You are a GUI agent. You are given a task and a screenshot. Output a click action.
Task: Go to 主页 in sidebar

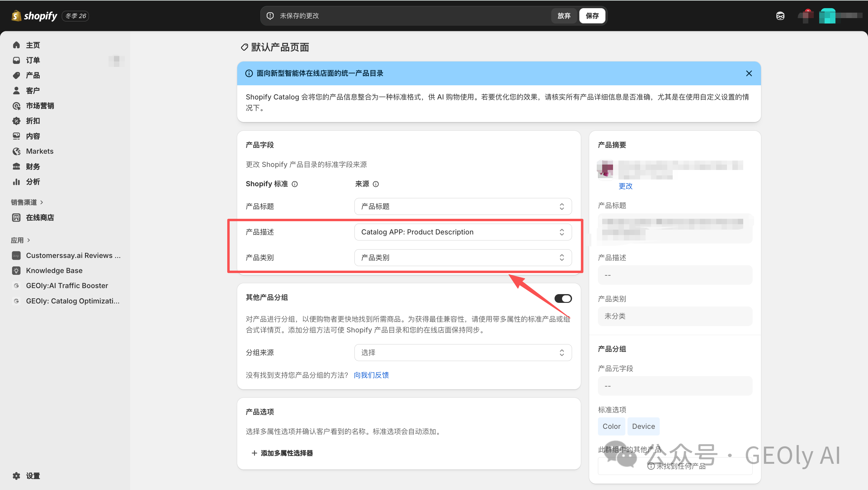33,45
